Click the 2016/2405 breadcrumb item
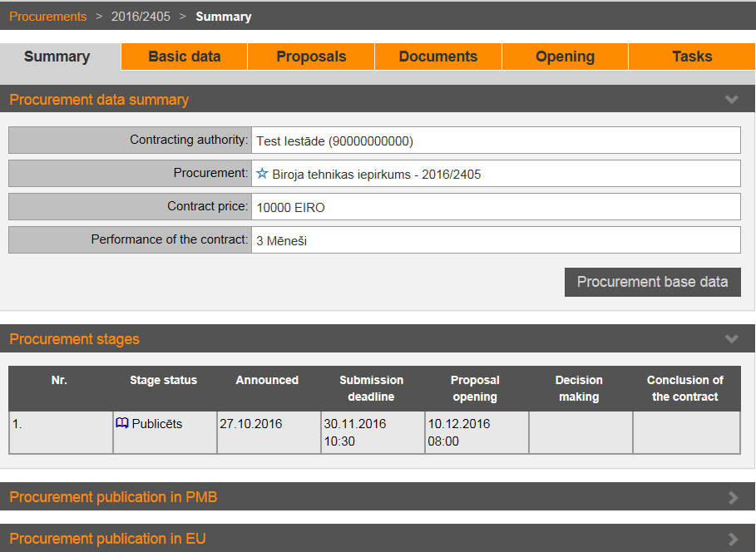Image resolution: width=756 pixels, height=552 pixels. (141, 17)
